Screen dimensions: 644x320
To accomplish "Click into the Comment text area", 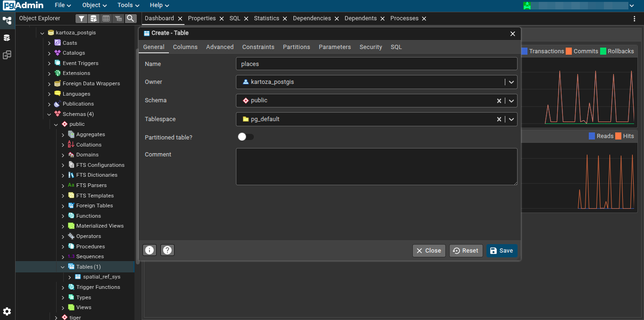I will pyautogui.click(x=376, y=166).
